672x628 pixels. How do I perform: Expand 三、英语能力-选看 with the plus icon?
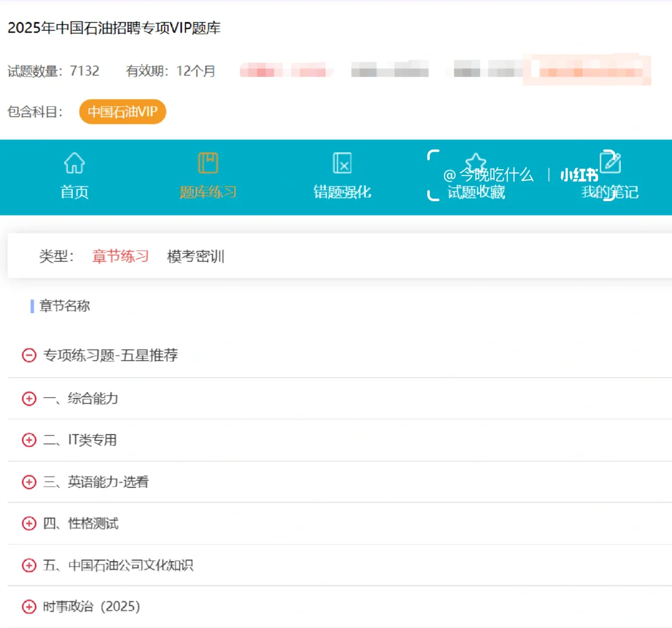tap(29, 482)
